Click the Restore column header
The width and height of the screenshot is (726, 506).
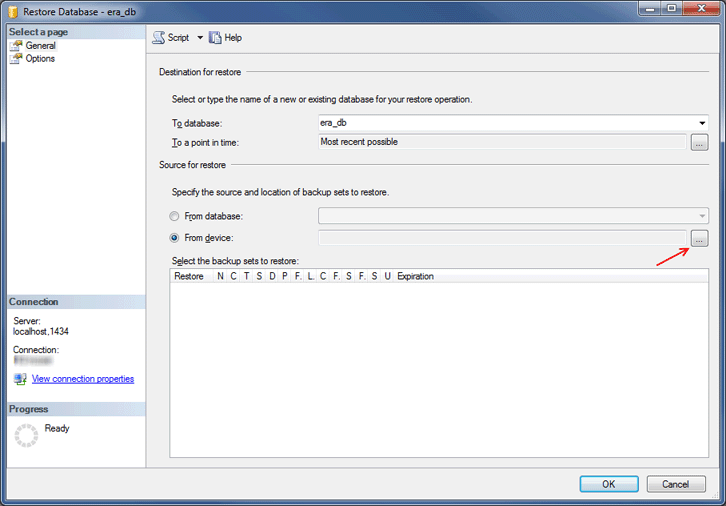[189, 276]
